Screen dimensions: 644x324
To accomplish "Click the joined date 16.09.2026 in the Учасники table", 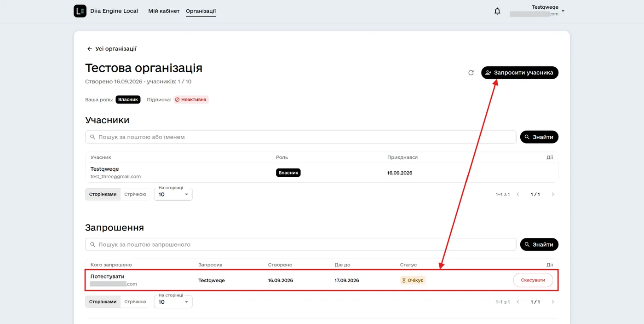I will [x=400, y=173].
